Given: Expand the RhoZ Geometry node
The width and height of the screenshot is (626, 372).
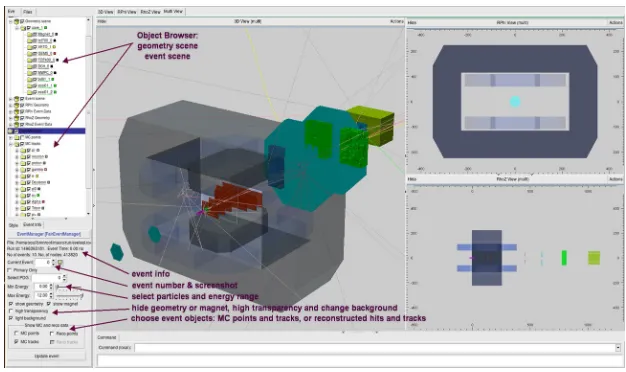Looking at the screenshot, I should (11, 118).
